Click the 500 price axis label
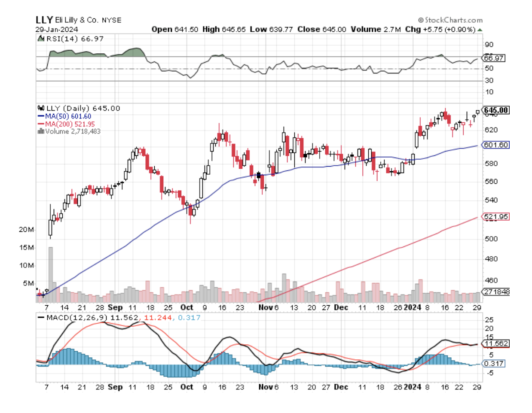 tap(491, 239)
